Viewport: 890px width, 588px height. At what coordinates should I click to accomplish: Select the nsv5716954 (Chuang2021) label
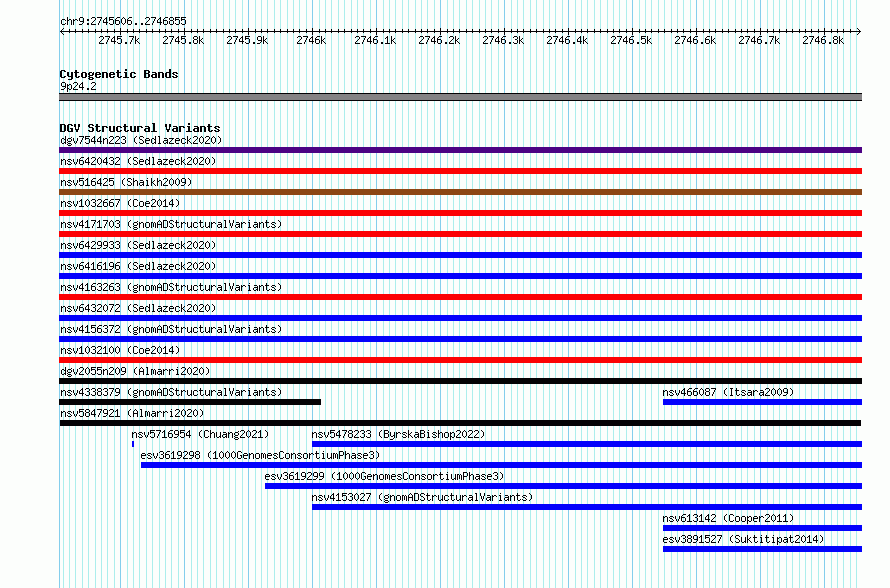(x=200, y=434)
